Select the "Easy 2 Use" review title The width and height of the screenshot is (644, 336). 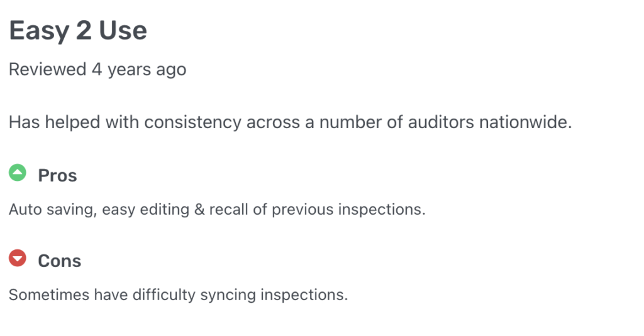[78, 30]
